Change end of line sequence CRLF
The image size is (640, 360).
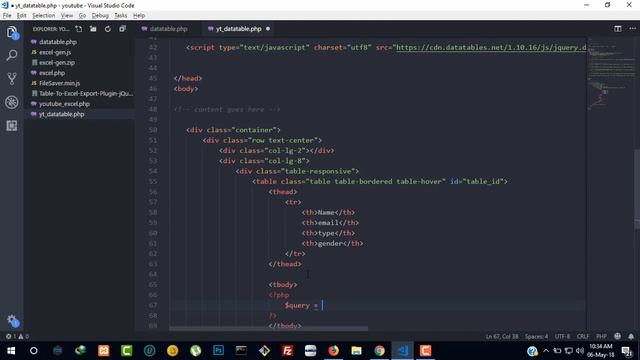[583, 336]
